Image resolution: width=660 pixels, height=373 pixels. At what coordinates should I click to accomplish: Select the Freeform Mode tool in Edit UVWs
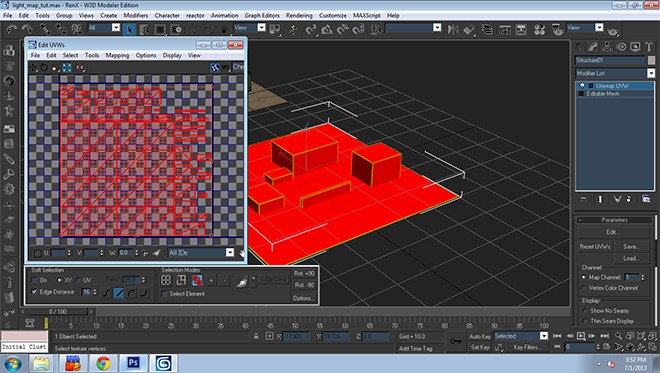pos(67,67)
